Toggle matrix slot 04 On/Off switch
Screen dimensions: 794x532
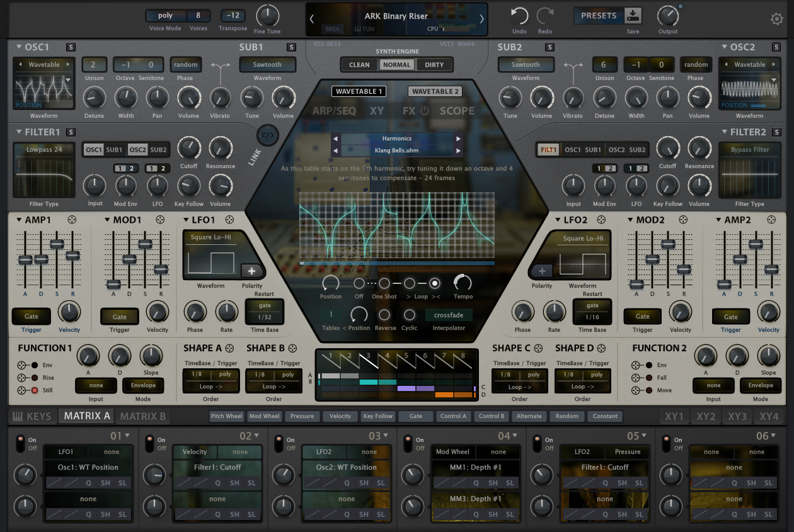[408, 444]
